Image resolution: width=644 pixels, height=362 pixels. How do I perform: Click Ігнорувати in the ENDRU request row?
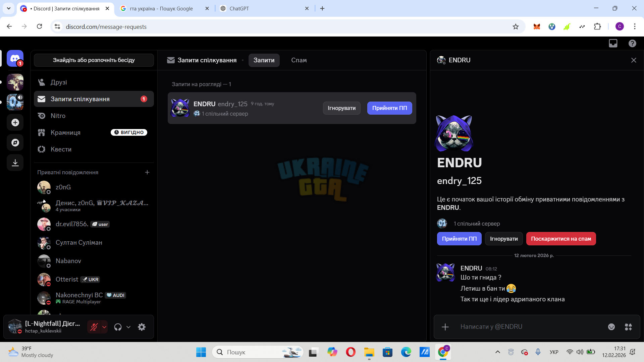point(341,108)
